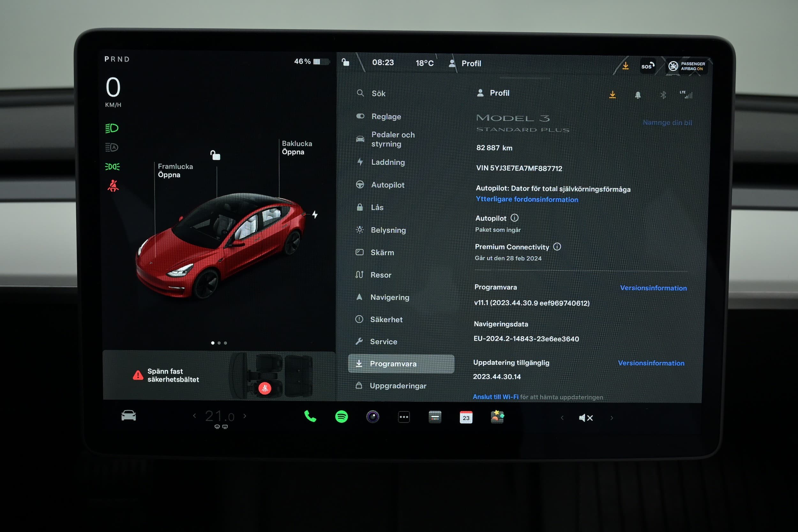Decrease cabin temperature with left chevron
This screenshot has height=532, width=798.
(194, 416)
